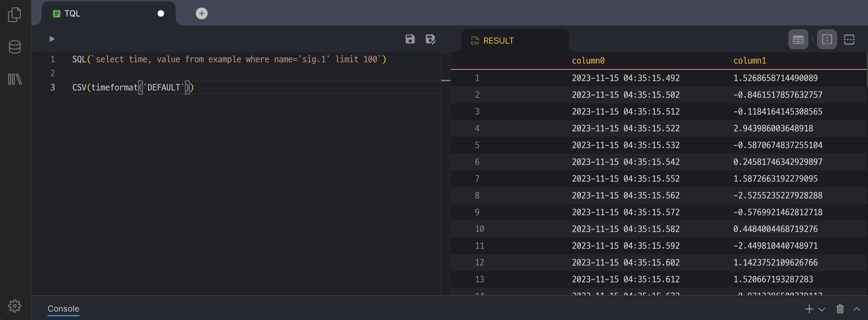This screenshot has width=868, height=320.
Task: Select the RESULT tab
Action: coord(498,41)
